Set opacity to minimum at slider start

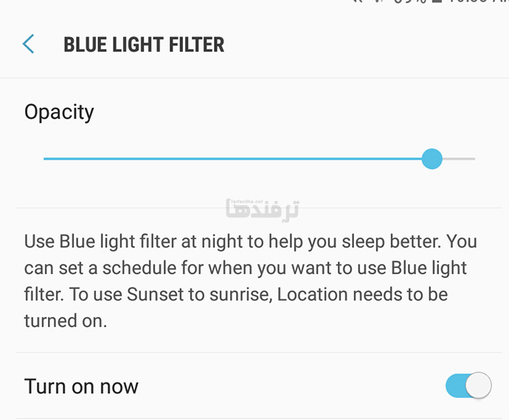[44, 159]
